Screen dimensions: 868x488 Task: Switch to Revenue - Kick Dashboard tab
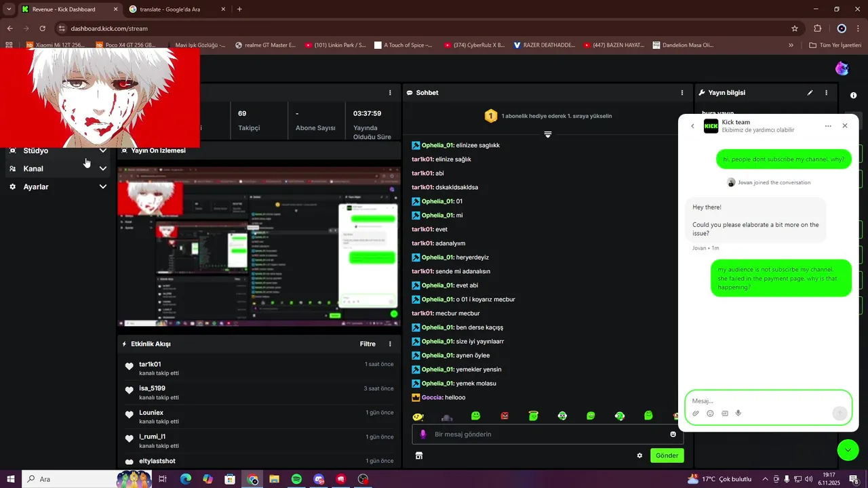coord(70,9)
